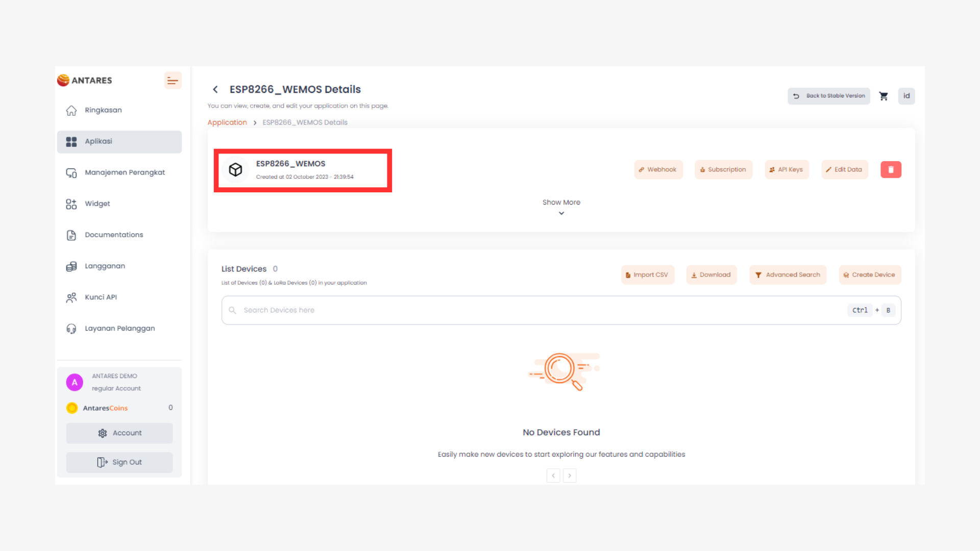Click the Back to Stable Version button
Image resolution: width=980 pixels, height=551 pixels.
(829, 96)
